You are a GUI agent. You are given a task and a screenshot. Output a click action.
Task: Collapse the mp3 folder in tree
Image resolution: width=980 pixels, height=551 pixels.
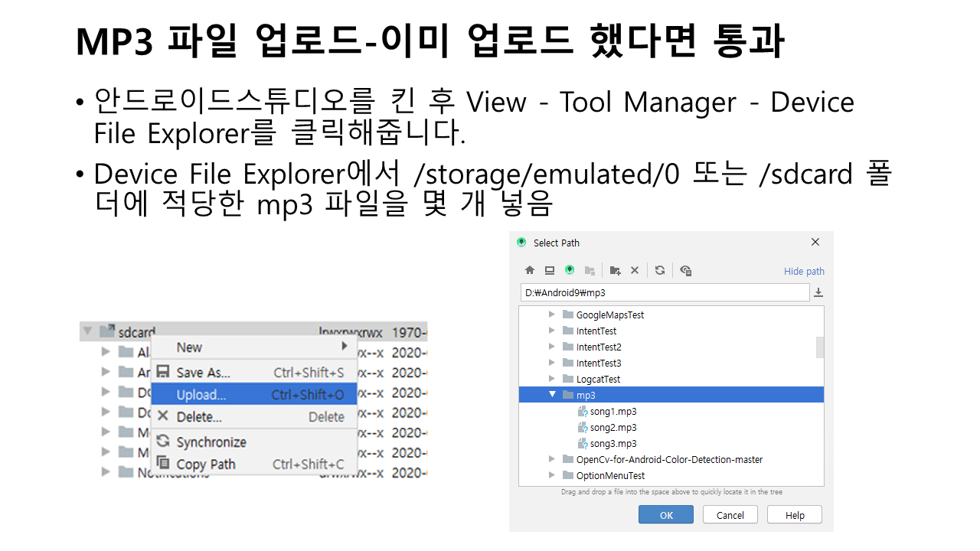tap(552, 395)
